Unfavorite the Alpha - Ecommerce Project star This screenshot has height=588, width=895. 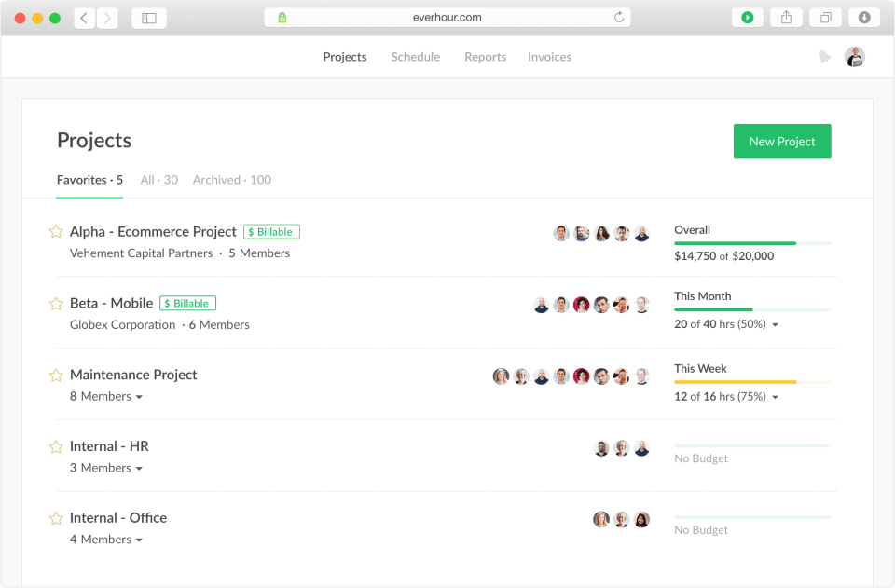point(55,232)
